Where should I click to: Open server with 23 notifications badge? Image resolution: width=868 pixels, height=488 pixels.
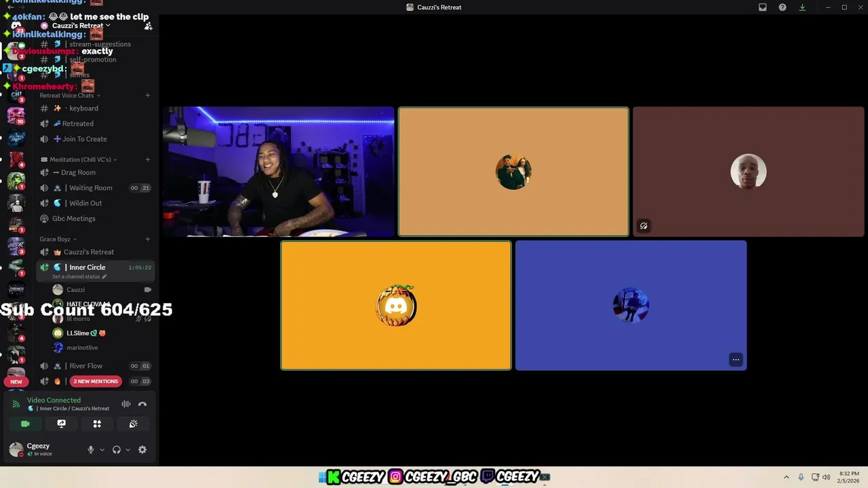click(x=16, y=26)
